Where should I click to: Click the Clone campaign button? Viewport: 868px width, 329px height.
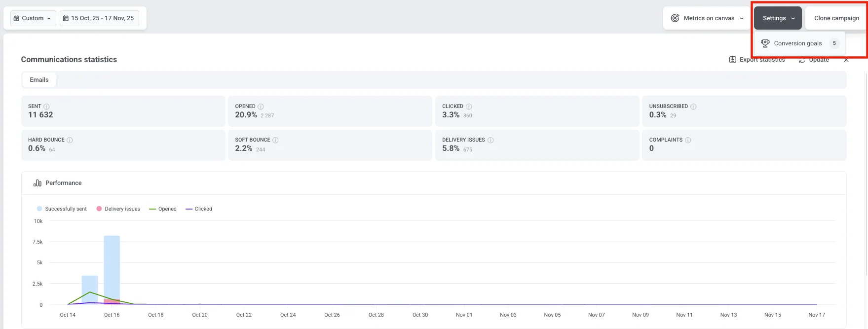836,18
